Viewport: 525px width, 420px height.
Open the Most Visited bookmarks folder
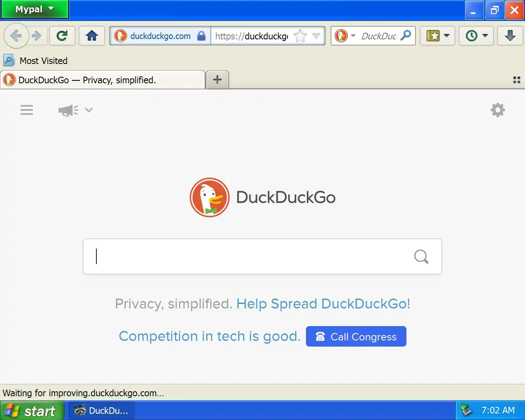(x=35, y=61)
